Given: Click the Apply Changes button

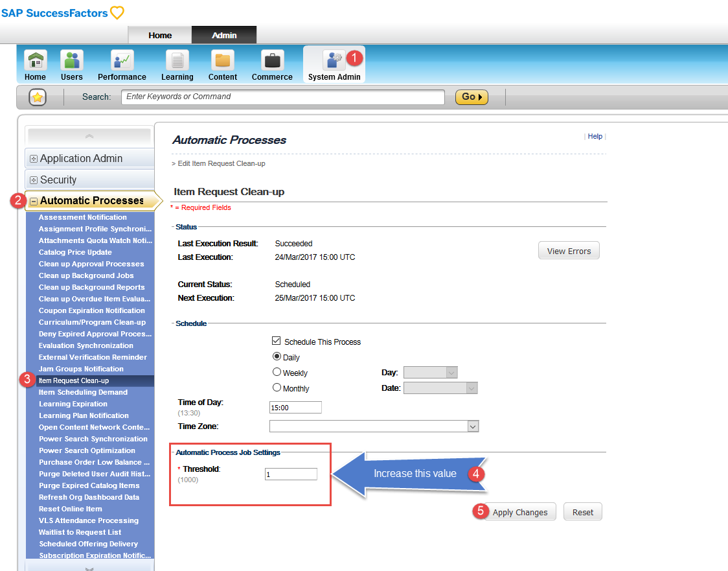Looking at the screenshot, I should coord(520,512).
